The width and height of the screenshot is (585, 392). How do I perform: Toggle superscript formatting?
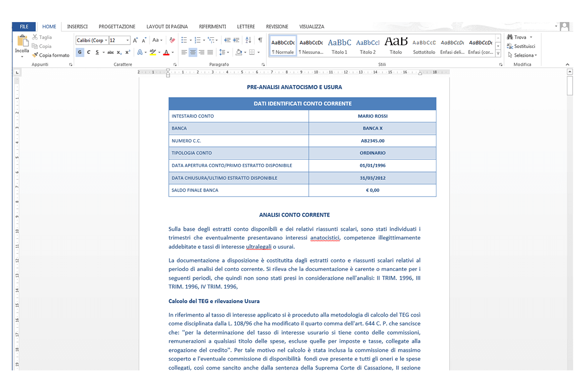[x=127, y=52]
